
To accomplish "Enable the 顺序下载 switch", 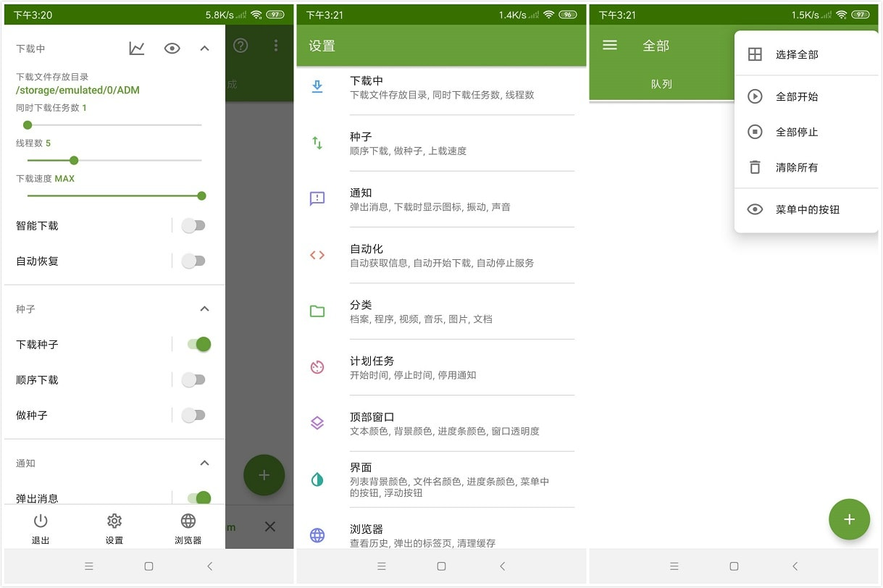I will pyautogui.click(x=193, y=379).
